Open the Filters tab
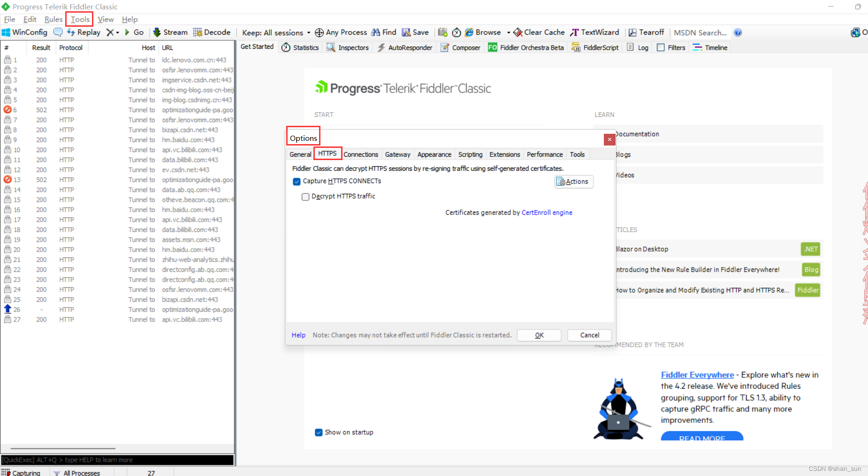868x476 pixels. (x=671, y=47)
